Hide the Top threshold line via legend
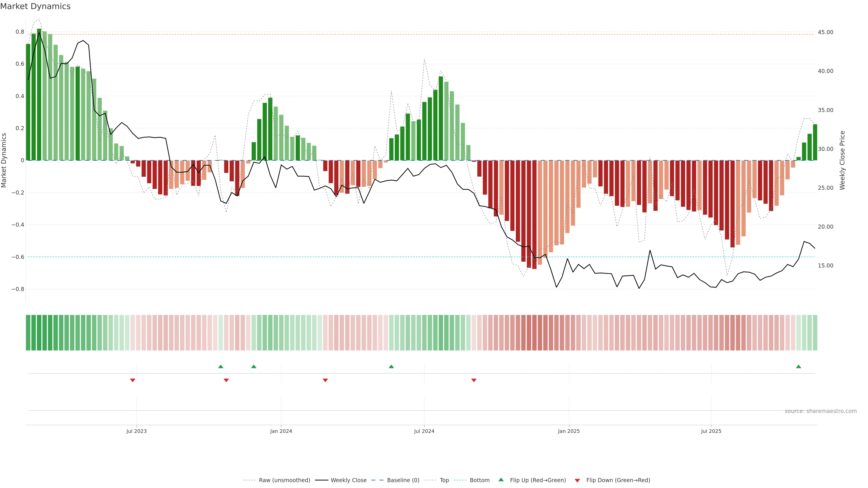The image size is (868, 488). [x=444, y=480]
